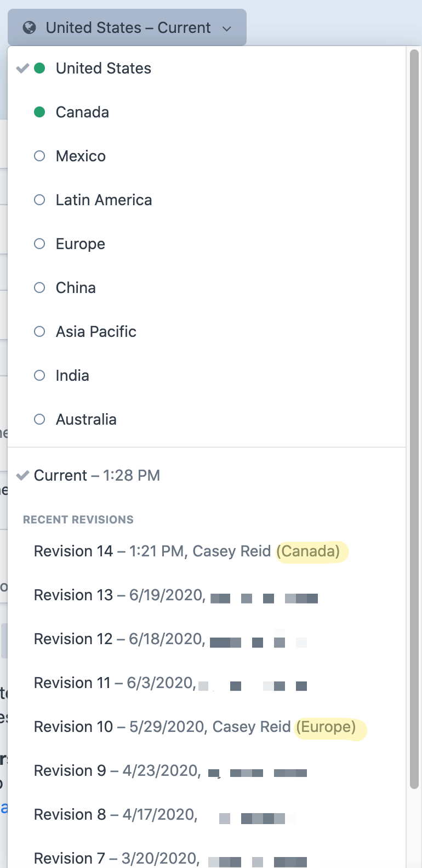Click the checkmark beside United States

22,68
